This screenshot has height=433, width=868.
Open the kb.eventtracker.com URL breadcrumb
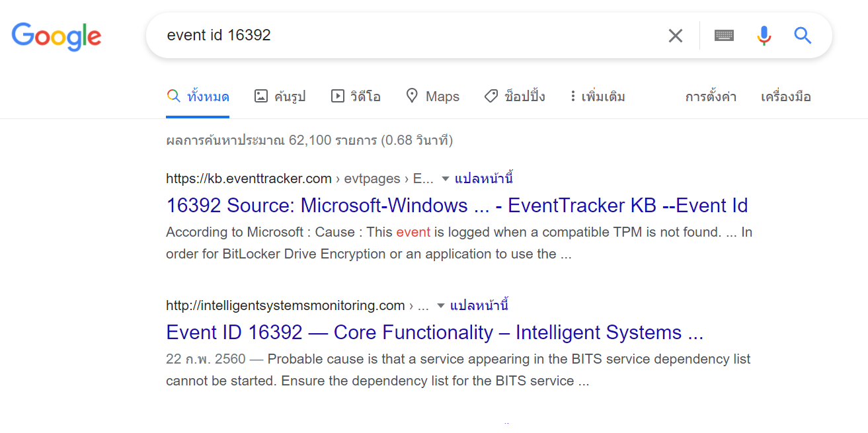pos(300,178)
